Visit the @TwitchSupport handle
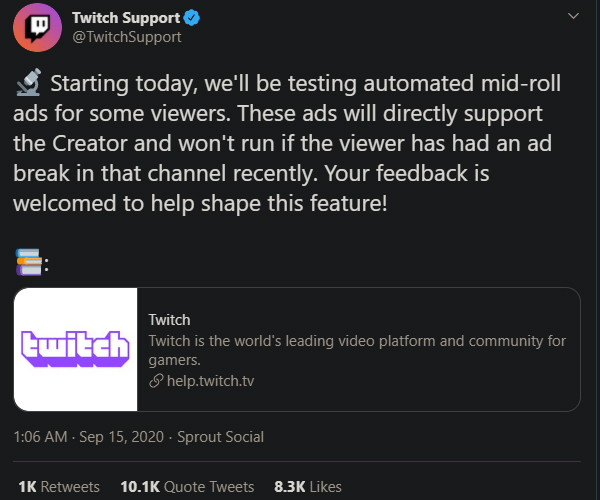Screen dimensions: 600x500 tap(127, 37)
